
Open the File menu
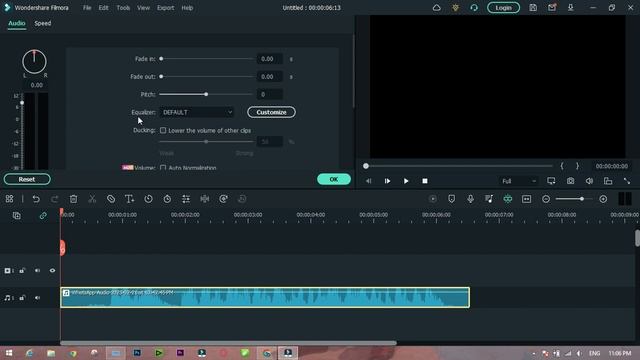click(87, 8)
